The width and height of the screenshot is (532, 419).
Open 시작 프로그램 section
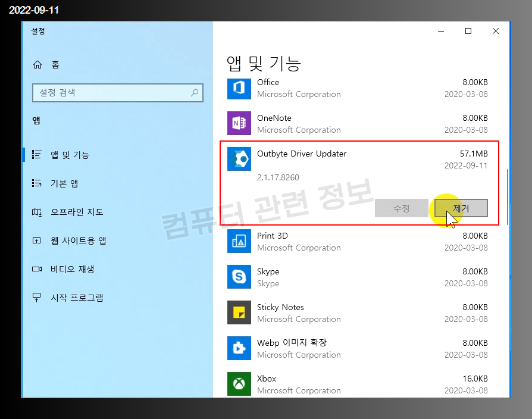point(77,298)
